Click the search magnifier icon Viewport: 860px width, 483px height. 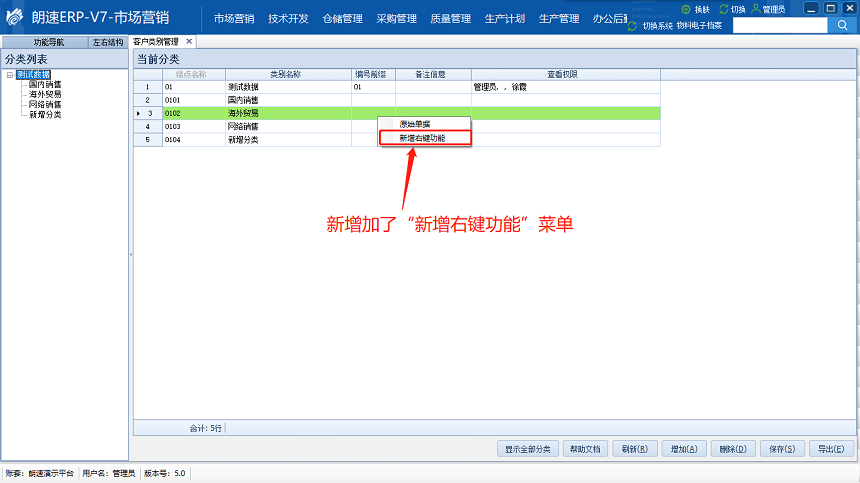point(841,25)
